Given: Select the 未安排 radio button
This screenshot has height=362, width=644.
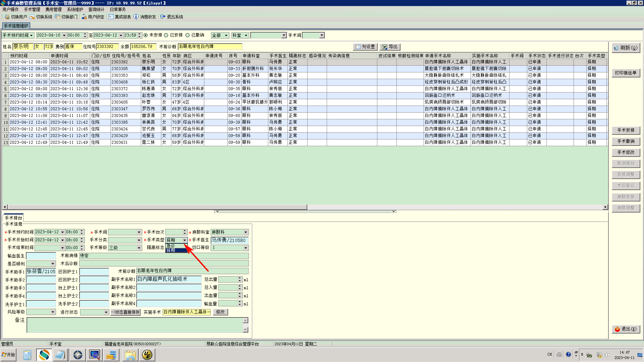Looking at the screenshot, I should point(146,35).
